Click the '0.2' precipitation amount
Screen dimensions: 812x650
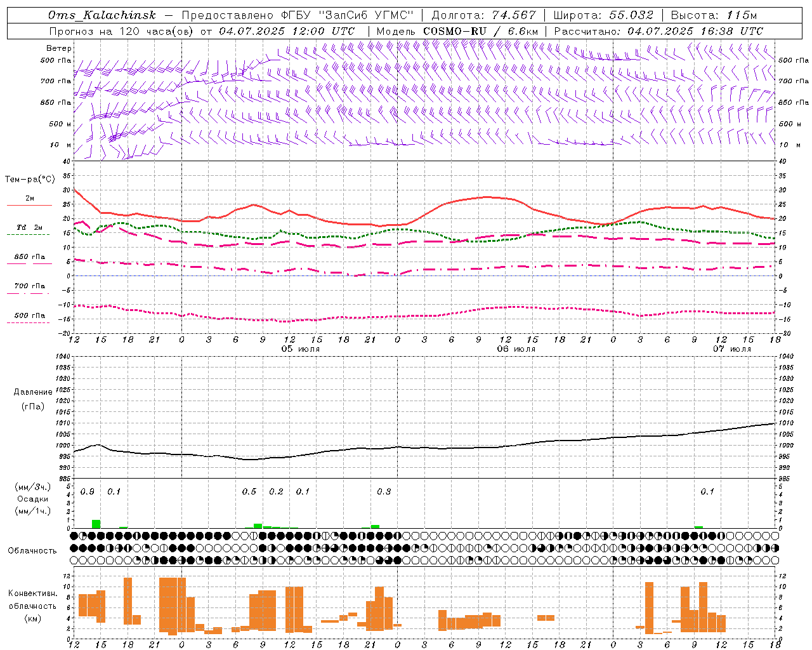pos(276,491)
